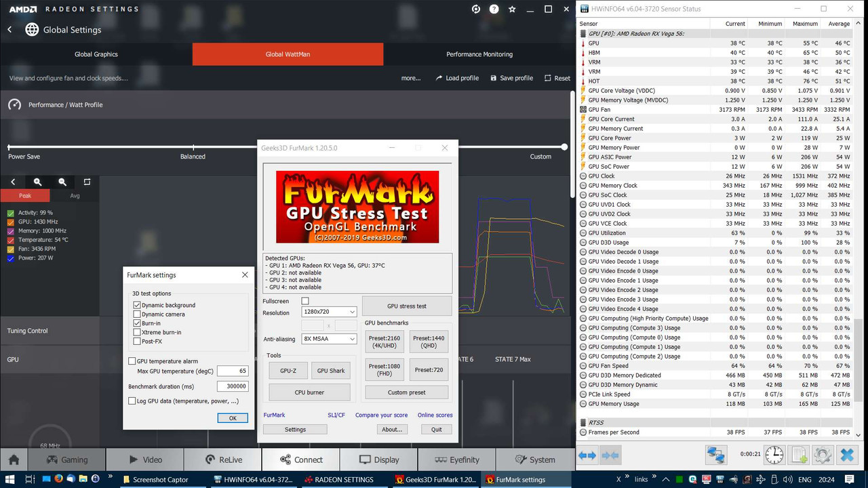Collapse GPU Clock sensor row

pyautogui.click(x=583, y=176)
